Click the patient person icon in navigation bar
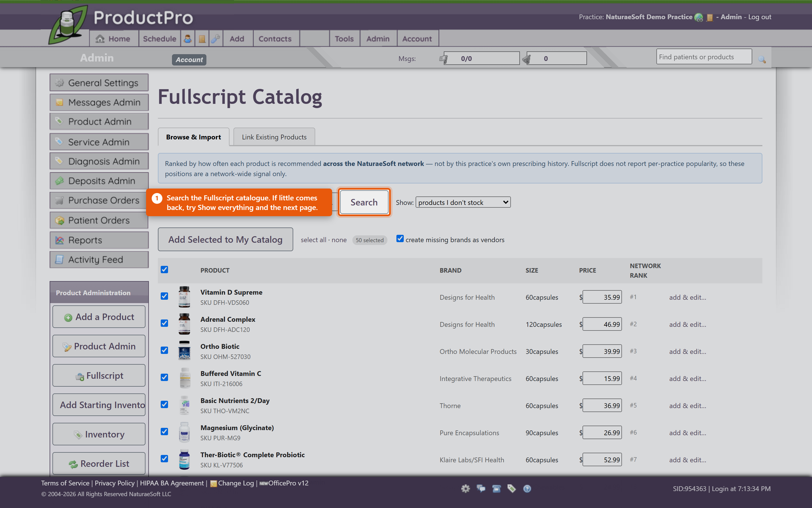The image size is (812, 508). 188,39
